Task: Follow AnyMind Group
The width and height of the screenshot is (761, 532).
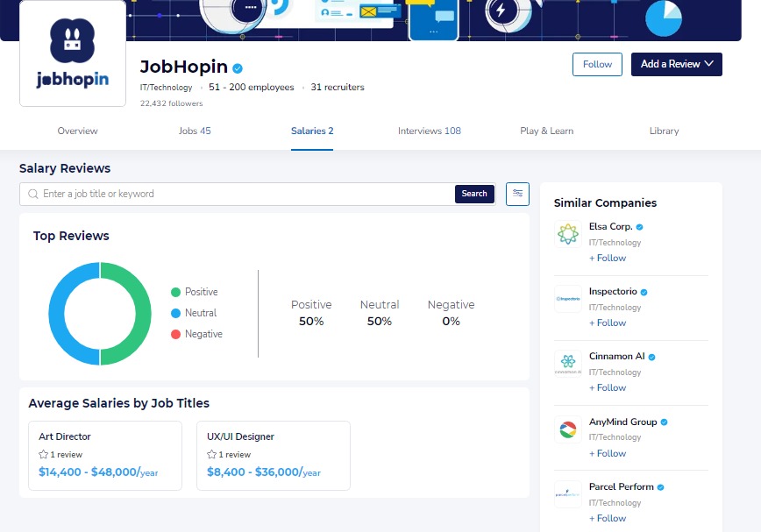Action: [x=608, y=453]
